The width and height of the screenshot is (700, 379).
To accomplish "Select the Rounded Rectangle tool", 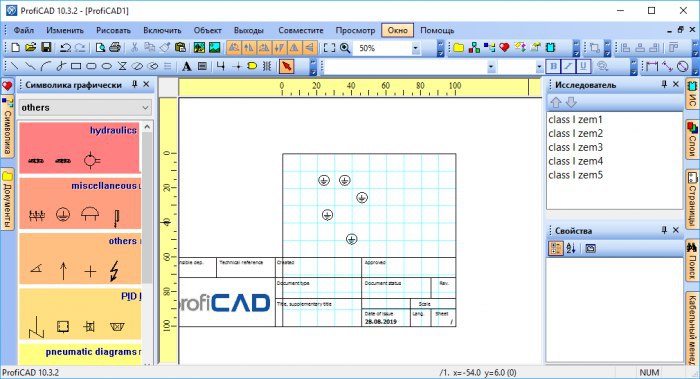I will pos(91,67).
